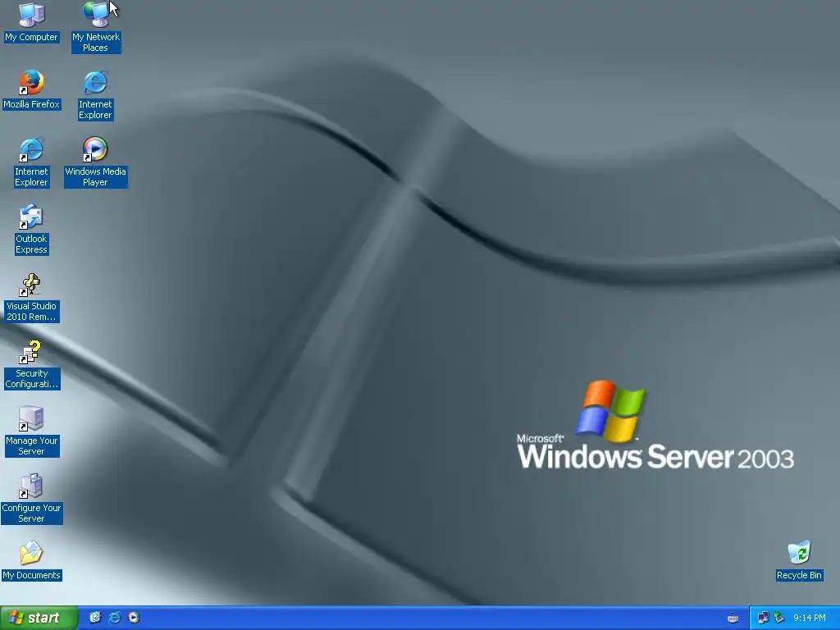The height and width of the screenshot is (630, 840).
Task: Launch Internet Explorer from Quick Launch
Action: [115, 618]
